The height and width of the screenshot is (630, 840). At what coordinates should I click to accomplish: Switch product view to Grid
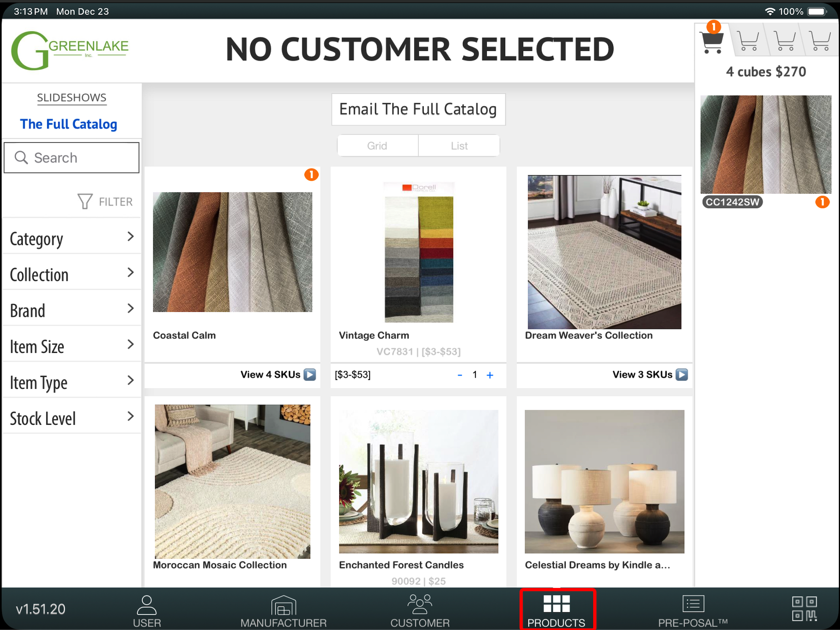(x=377, y=146)
